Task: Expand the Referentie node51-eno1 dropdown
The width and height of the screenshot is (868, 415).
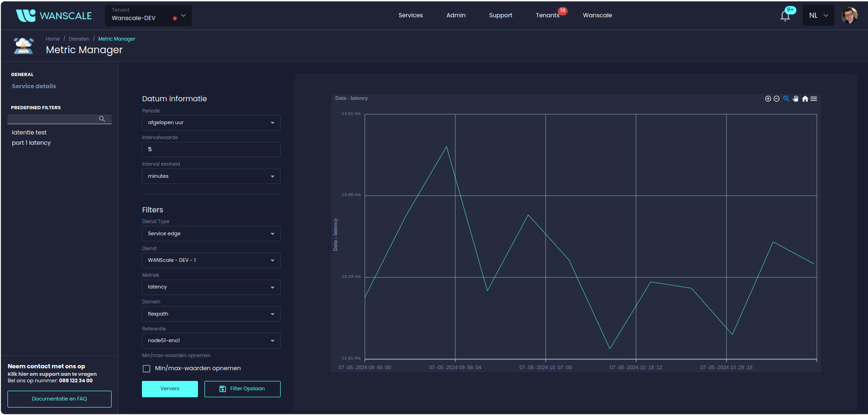Action: (x=211, y=341)
